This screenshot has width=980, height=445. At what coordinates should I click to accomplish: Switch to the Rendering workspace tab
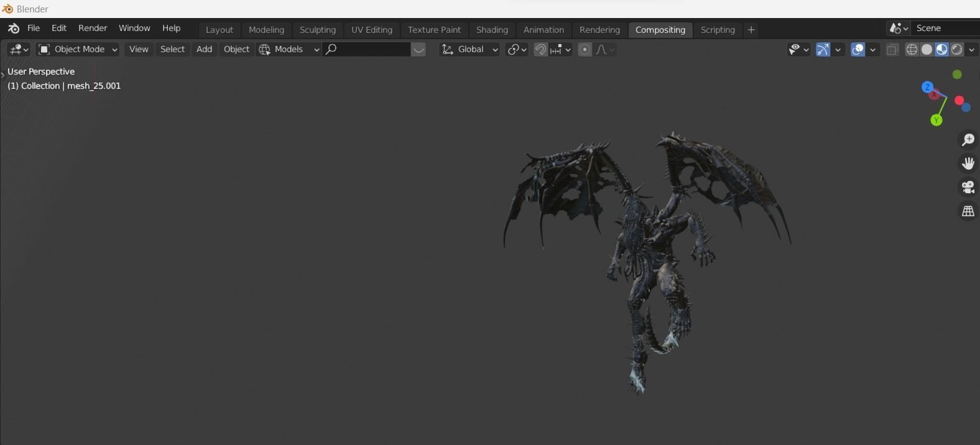click(599, 30)
